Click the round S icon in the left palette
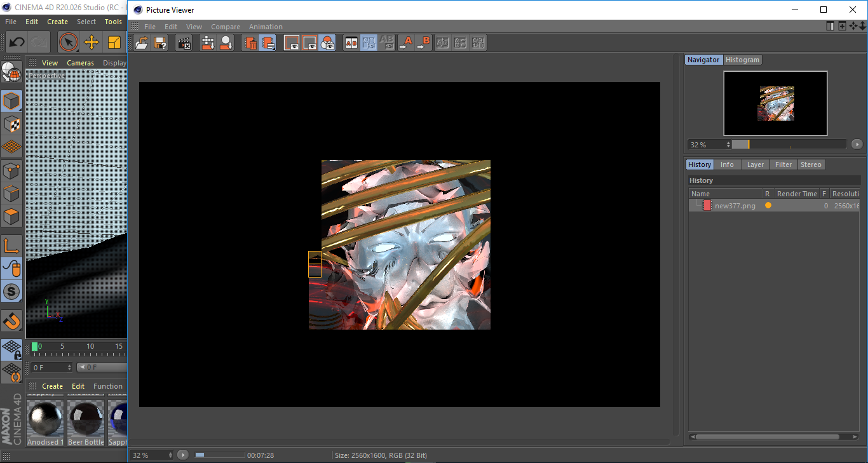Viewport: 868px width, 463px height. [11, 292]
